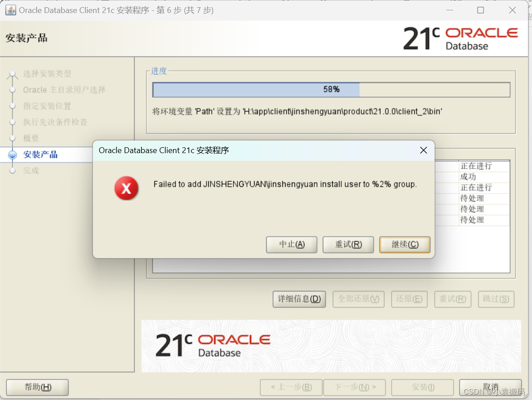
Task: Select the Oracle 主目录用户选择 step
Action: pyautogui.click(x=64, y=90)
